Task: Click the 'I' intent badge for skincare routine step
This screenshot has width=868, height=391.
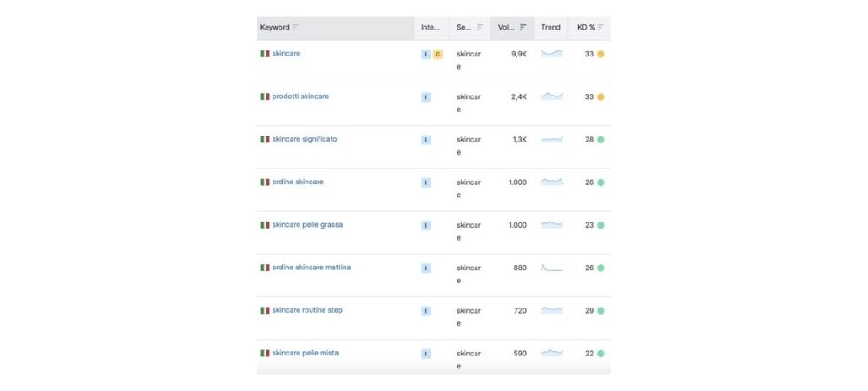Action: click(425, 310)
